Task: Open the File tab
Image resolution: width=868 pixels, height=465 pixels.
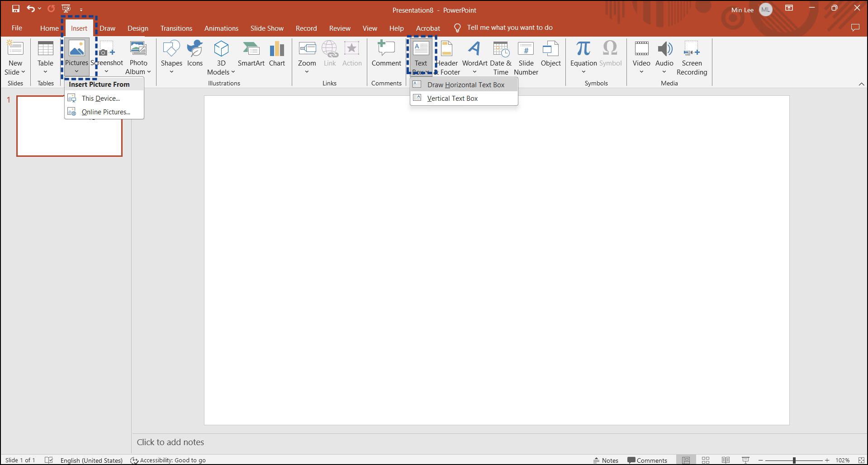Action: [x=17, y=28]
